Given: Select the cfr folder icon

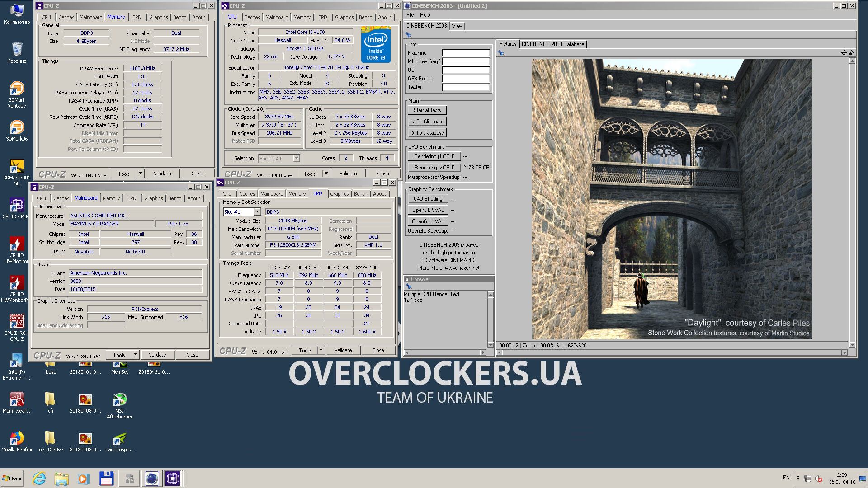Looking at the screenshot, I should tap(51, 403).
